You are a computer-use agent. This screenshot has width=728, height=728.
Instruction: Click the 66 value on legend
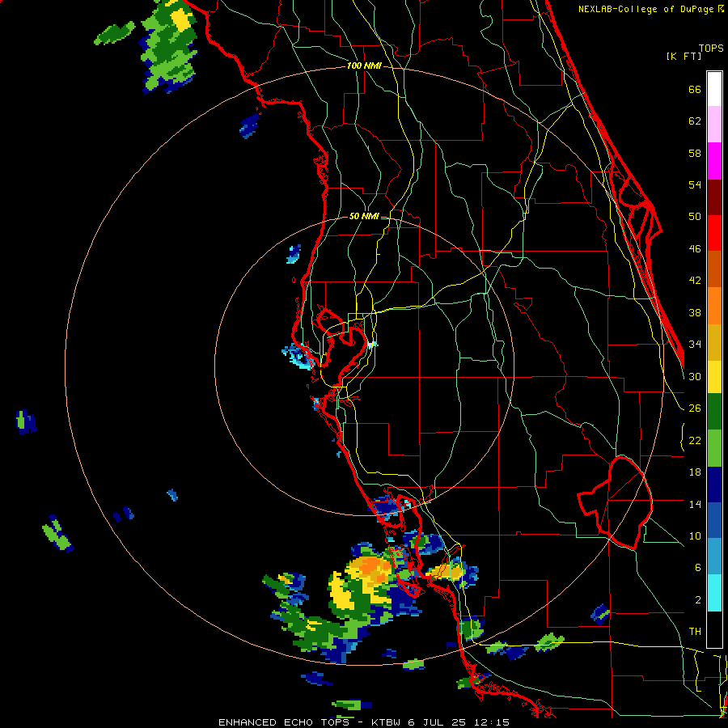(x=695, y=89)
